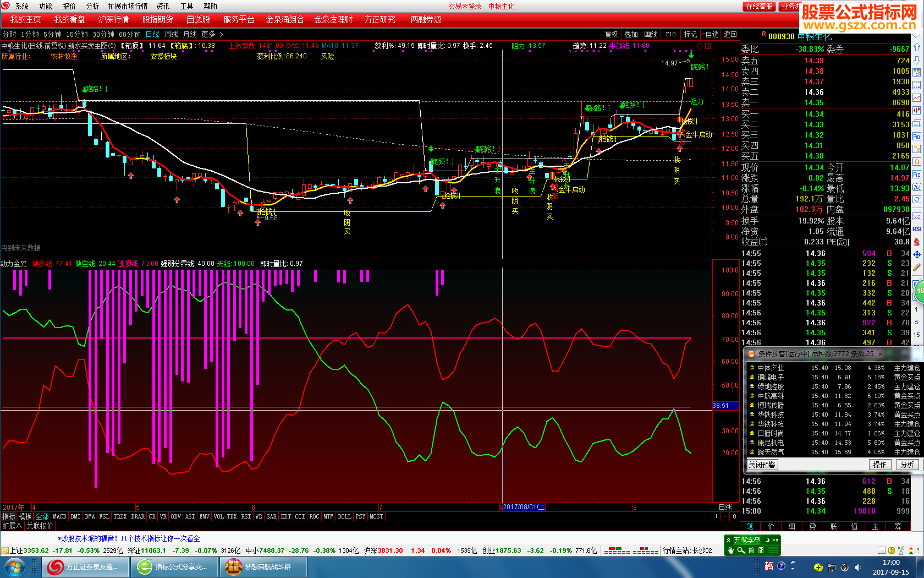Open the 炒股技术派的福音 news link
This screenshot has height=578, width=924.
click(129, 538)
